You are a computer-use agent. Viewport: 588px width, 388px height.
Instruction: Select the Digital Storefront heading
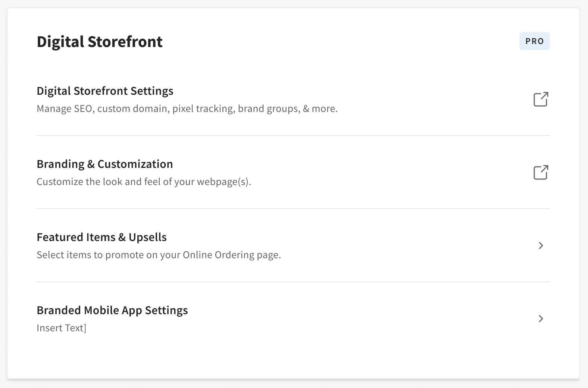100,41
